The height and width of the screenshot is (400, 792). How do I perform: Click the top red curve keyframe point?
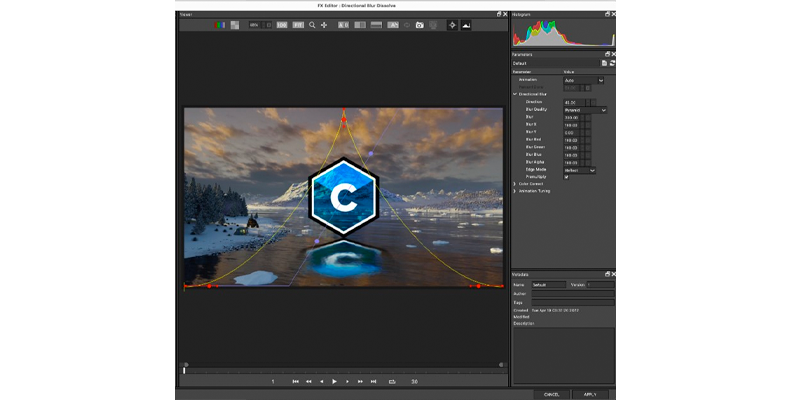point(344,120)
